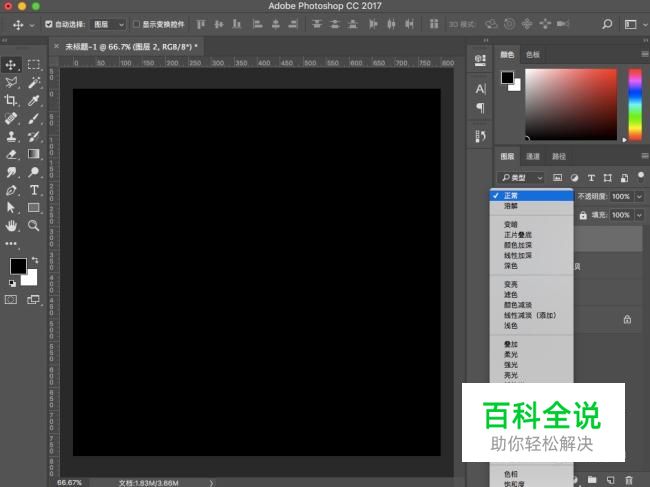Image resolution: width=650 pixels, height=487 pixels.
Task: Change screen mode icon in toolbox
Action: tap(33, 299)
